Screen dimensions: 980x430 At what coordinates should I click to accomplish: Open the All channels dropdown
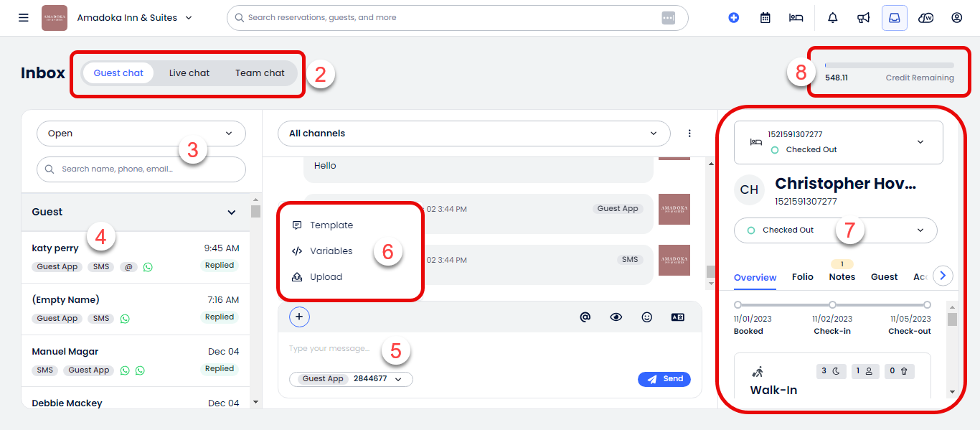click(x=473, y=134)
